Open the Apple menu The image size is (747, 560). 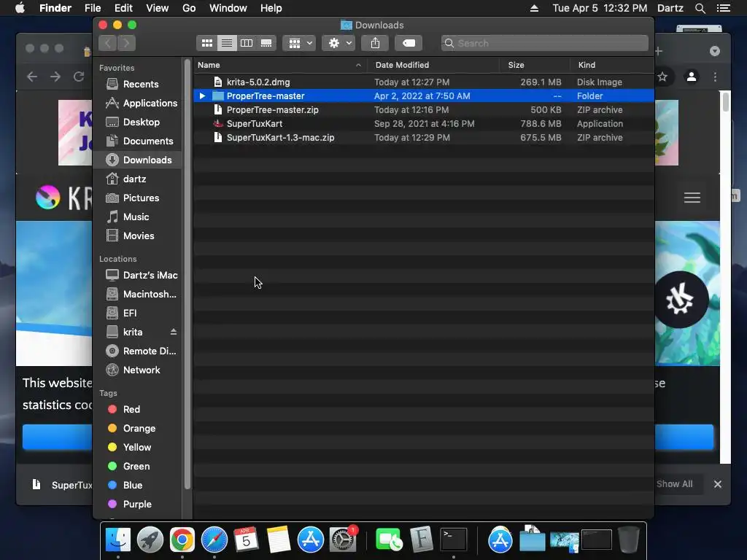20,8
